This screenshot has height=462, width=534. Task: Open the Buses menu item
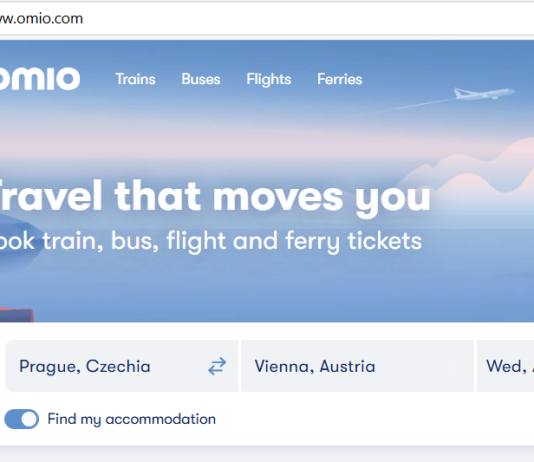(x=201, y=79)
